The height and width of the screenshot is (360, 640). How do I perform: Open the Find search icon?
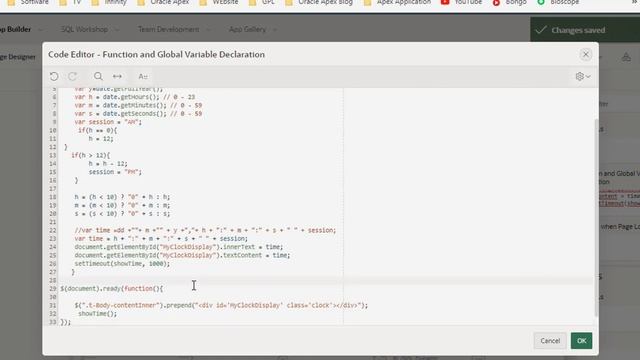point(98,76)
